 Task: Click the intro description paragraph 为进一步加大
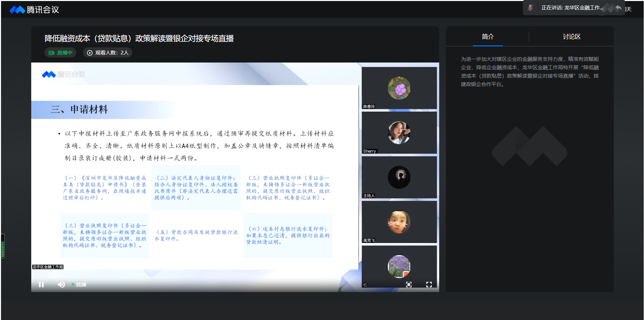[530, 72]
